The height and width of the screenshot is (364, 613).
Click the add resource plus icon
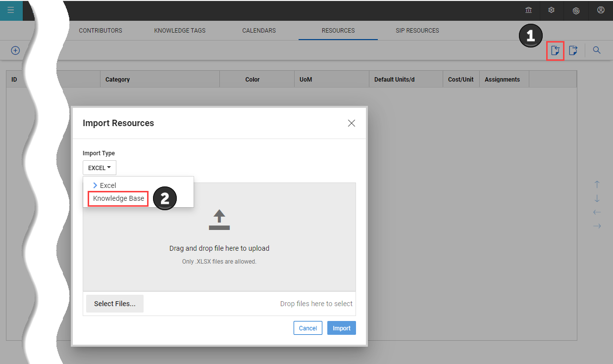click(x=15, y=50)
